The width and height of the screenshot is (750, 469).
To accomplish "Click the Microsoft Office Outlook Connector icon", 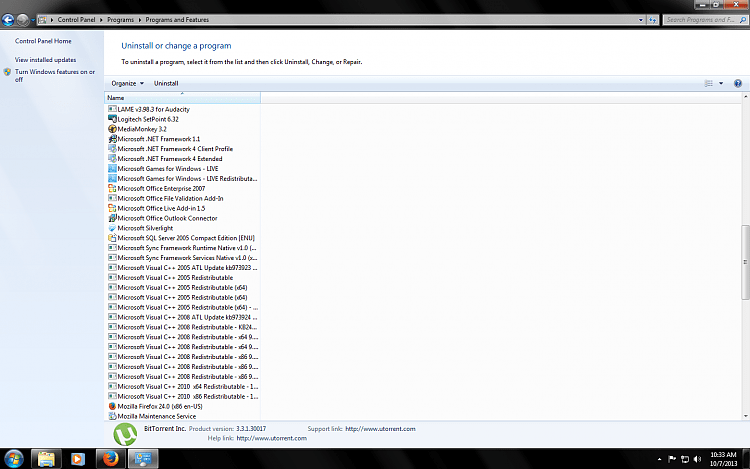I will click(x=112, y=218).
